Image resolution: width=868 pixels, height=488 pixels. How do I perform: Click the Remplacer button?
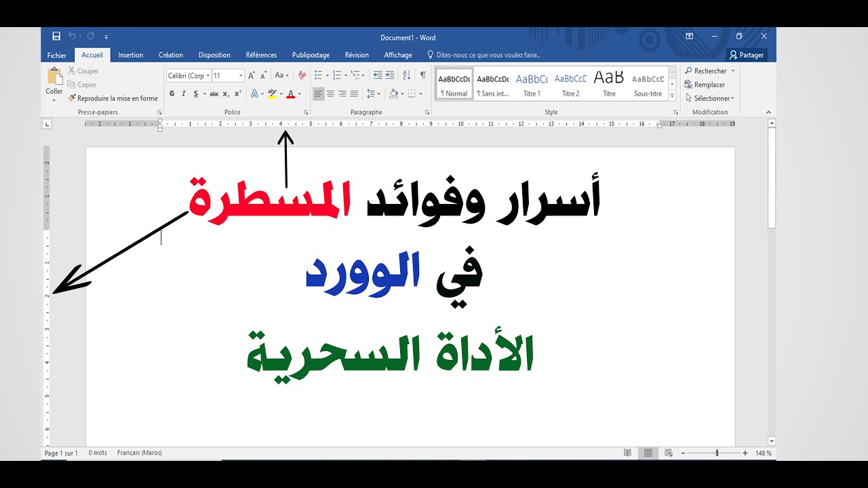705,85
